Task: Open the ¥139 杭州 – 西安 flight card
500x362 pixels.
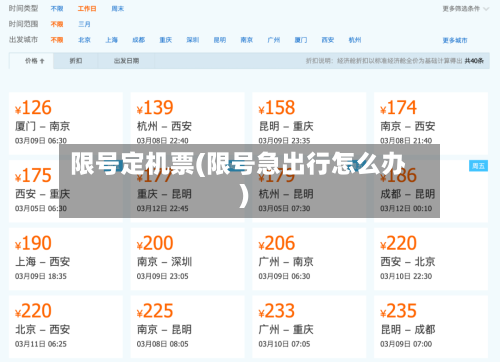Action: [x=187, y=123]
